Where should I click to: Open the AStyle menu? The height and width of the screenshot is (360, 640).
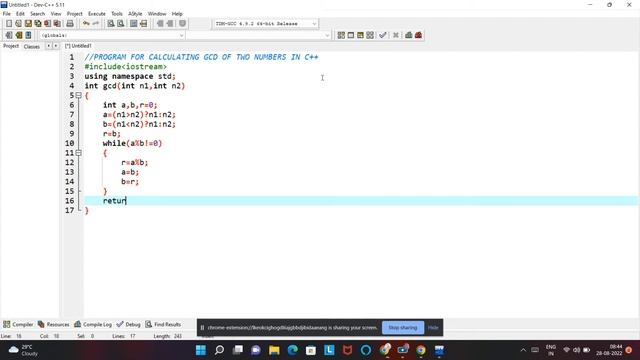pyautogui.click(x=135, y=13)
